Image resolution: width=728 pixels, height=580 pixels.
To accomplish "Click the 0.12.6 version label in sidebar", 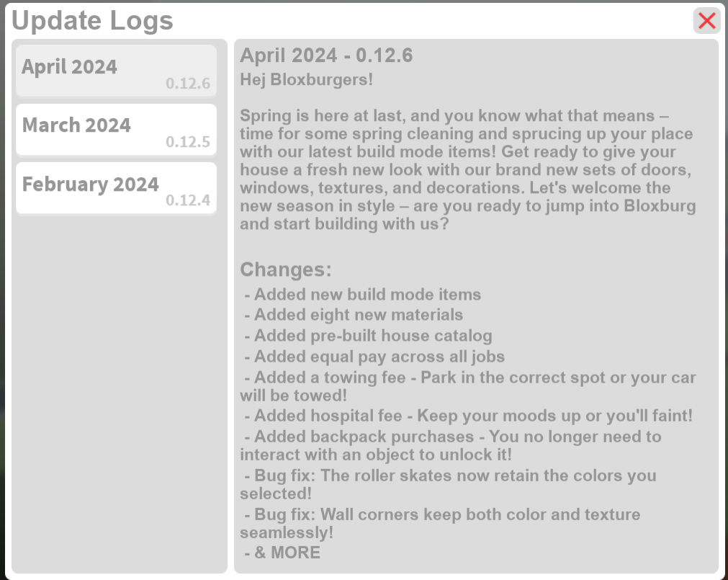I will tap(188, 84).
